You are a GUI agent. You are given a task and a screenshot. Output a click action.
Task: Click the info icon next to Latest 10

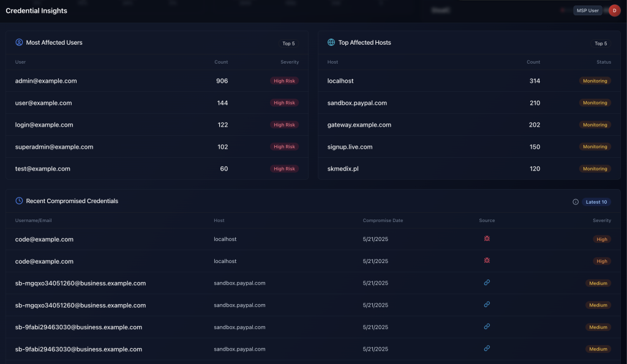(x=576, y=202)
